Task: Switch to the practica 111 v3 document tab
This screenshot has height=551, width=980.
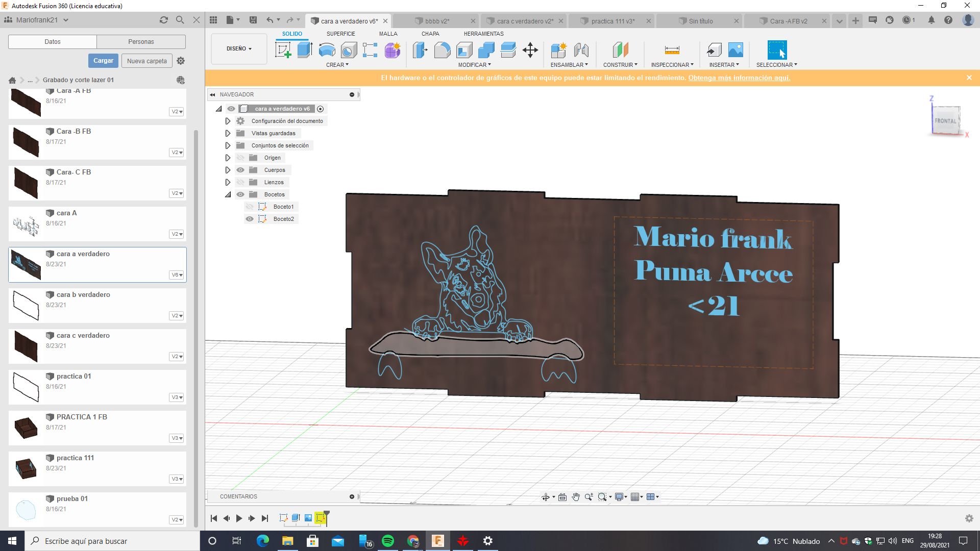Action: pos(612,21)
